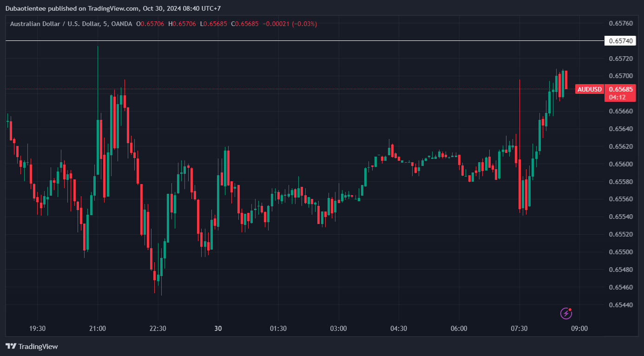
Task: Click the 0.65600 price axis label
Action: click(x=620, y=164)
